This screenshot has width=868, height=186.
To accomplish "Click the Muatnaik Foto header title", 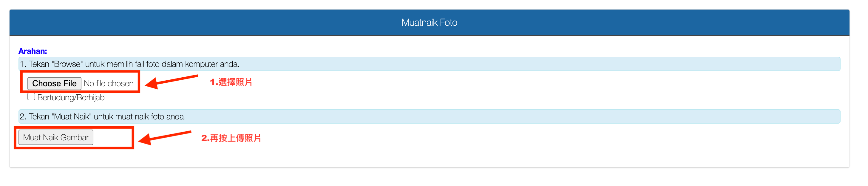I will 429,23.
